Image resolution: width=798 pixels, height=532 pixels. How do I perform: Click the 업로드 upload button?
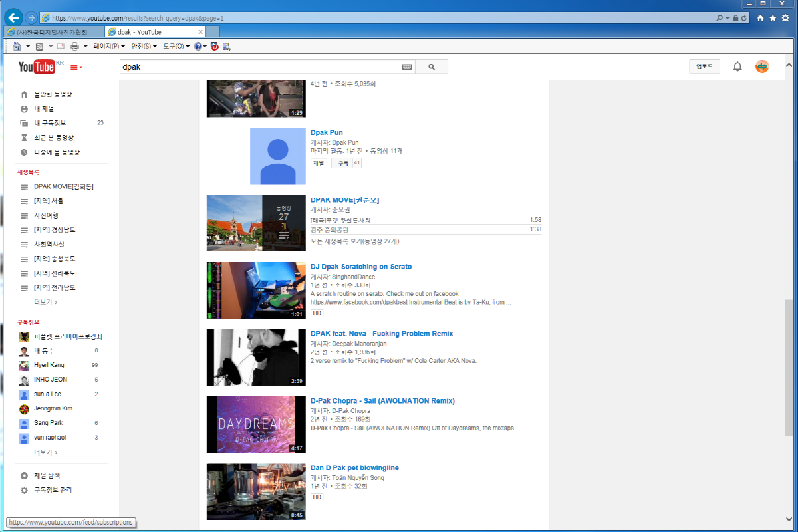click(x=704, y=66)
